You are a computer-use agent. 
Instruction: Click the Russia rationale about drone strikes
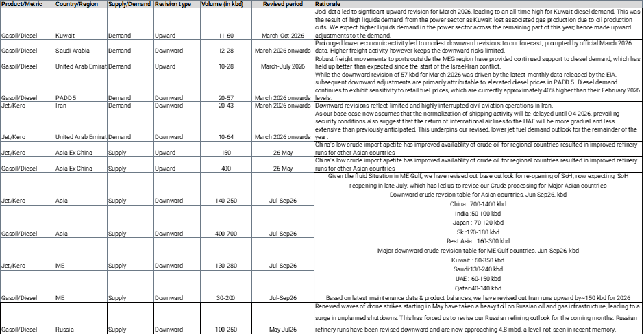478,318
